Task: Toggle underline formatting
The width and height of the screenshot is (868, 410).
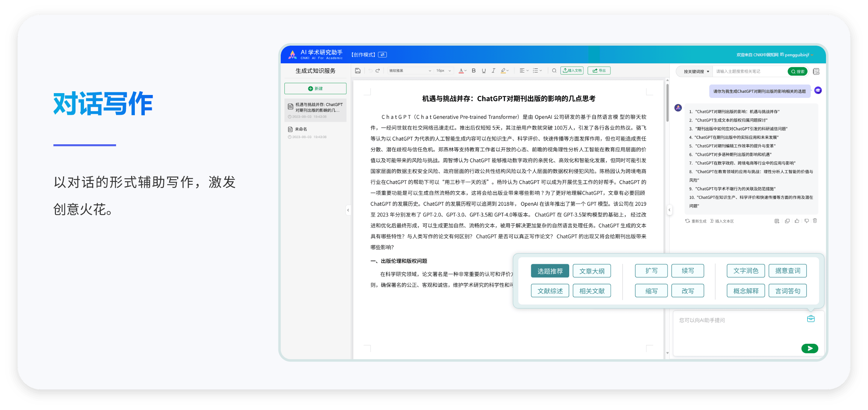Action: pyautogui.click(x=484, y=71)
